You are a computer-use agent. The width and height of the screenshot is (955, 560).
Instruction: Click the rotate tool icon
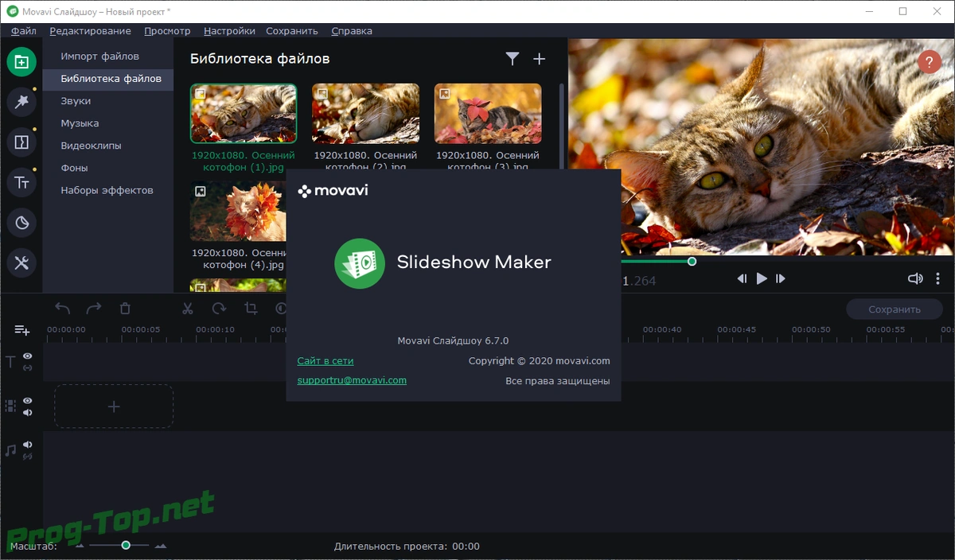(x=219, y=309)
